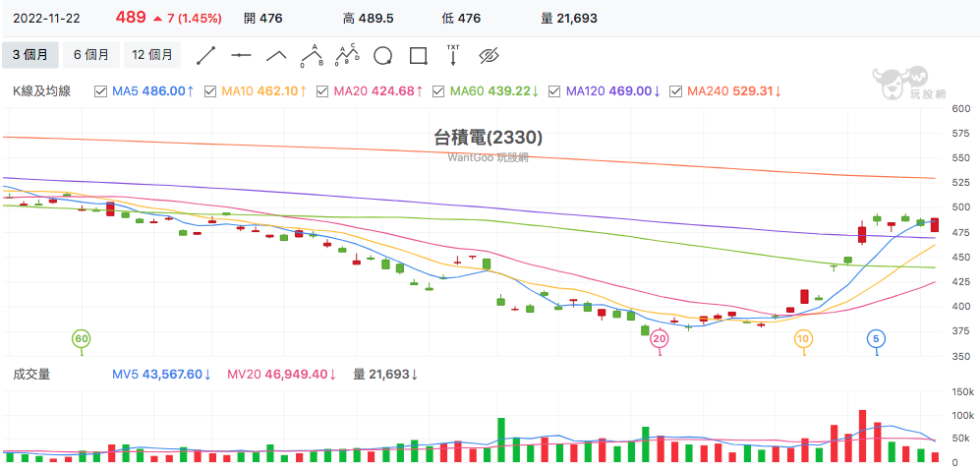The image size is (980, 470).
Task: Click the green 60 marker on timeline
Action: tap(82, 339)
